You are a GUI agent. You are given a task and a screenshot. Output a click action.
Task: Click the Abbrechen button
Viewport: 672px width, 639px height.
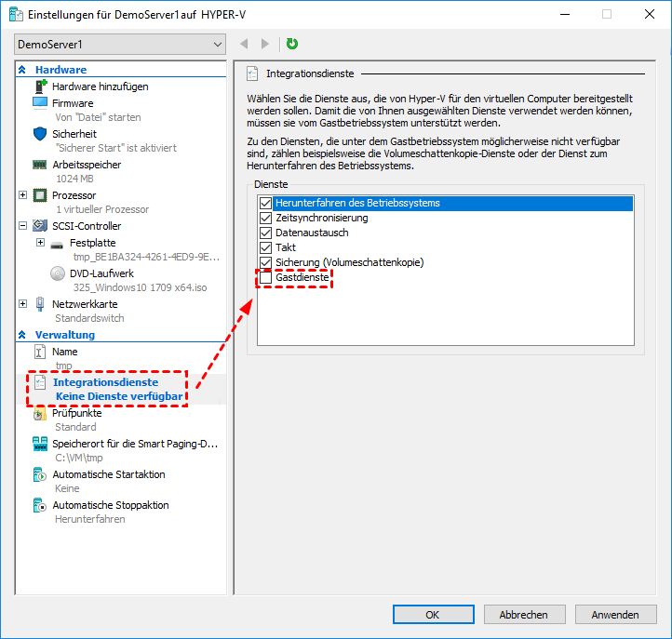coord(524,615)
